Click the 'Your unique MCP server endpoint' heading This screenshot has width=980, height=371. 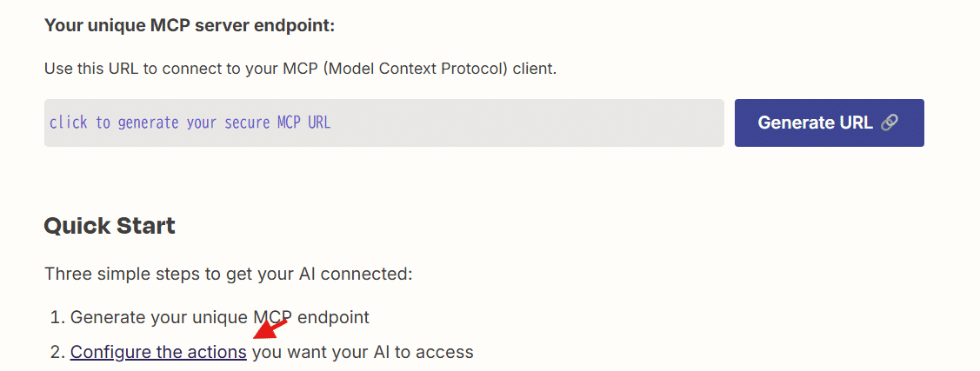(189, 25)
